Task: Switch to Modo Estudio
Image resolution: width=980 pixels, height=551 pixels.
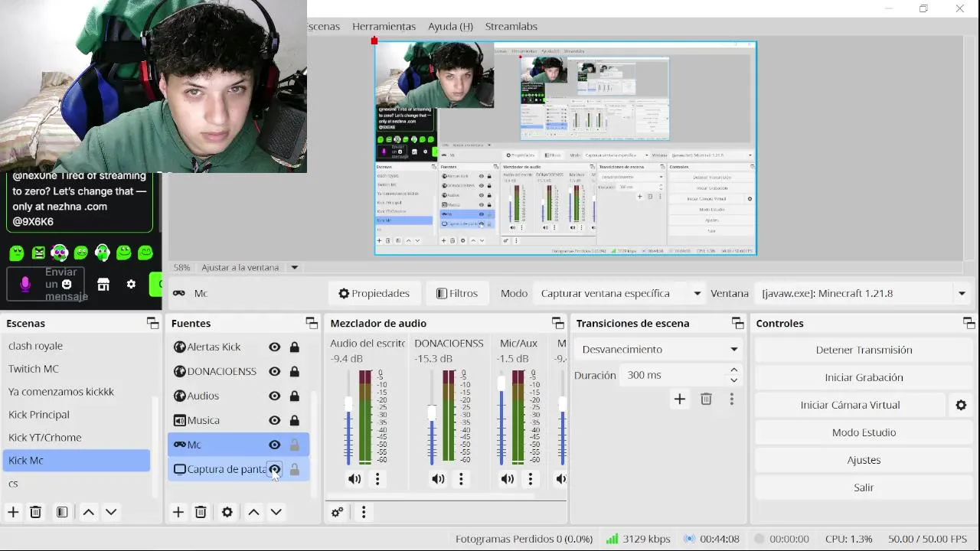Action: (864, 432)
